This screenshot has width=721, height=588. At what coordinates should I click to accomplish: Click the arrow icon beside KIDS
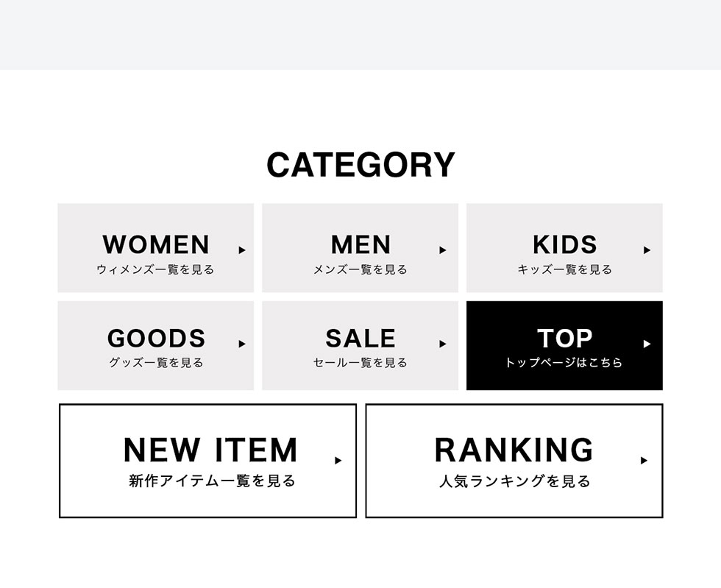point(647,250)
